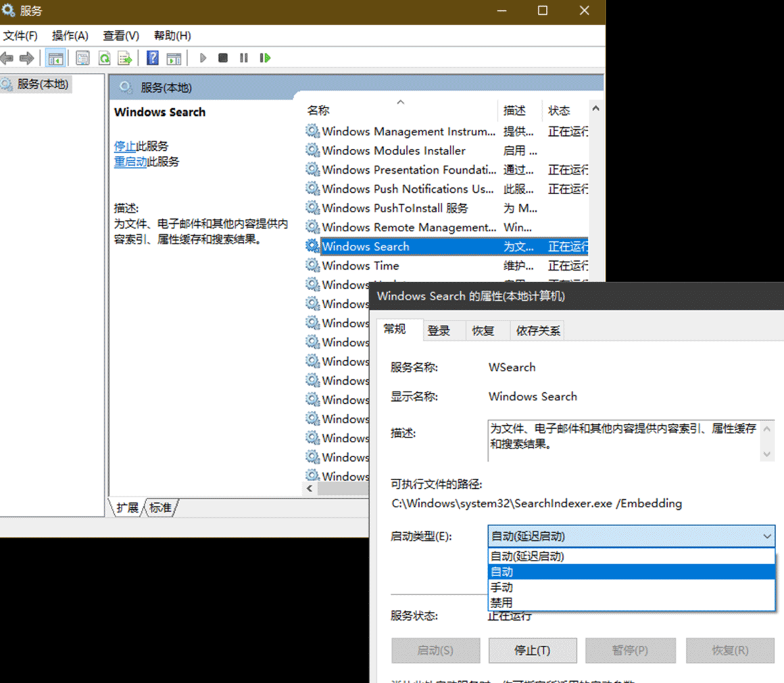Click the description box scroll-up arrow
The width and height of the screenshot is (784, 683).
(766, 429)
